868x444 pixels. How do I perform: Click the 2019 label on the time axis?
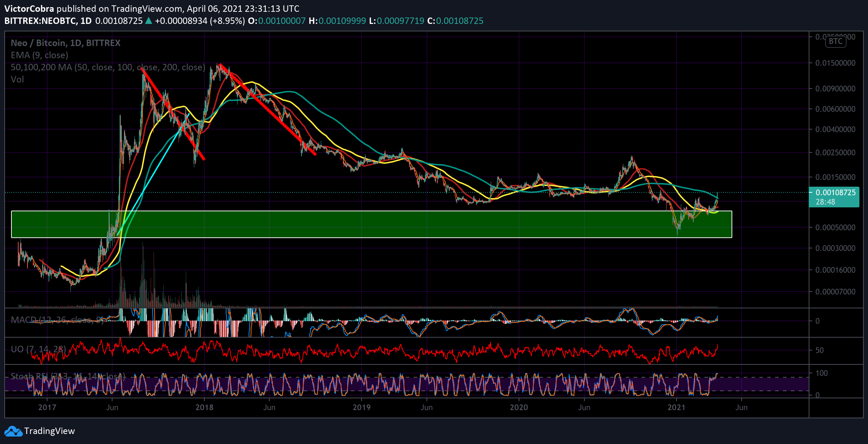361,407
